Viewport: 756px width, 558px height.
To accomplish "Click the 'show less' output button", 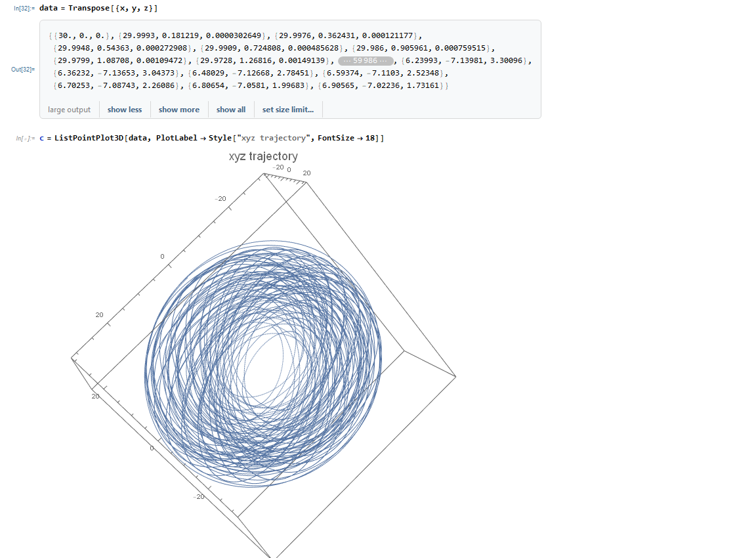I will tap(125, 110).
